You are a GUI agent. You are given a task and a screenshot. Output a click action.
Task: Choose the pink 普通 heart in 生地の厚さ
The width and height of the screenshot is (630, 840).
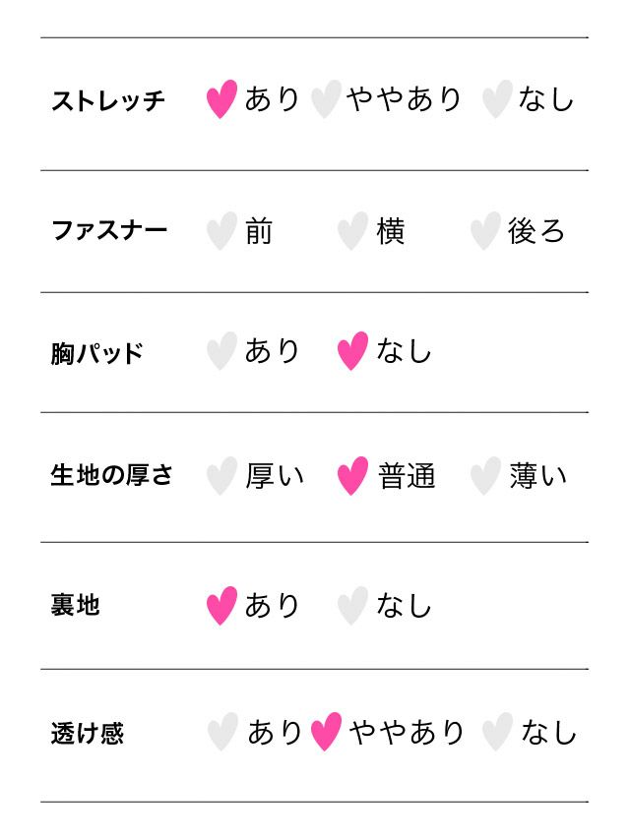click(352, 476)
